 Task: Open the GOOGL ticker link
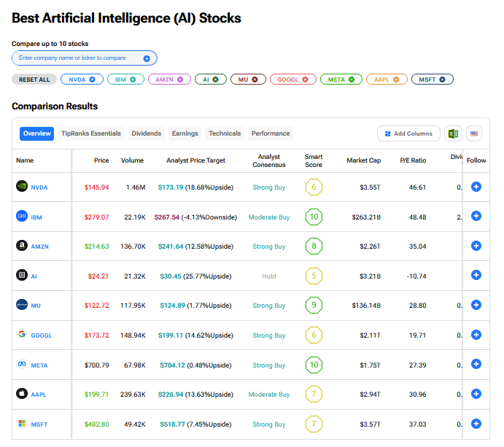(x=42, y=335)
